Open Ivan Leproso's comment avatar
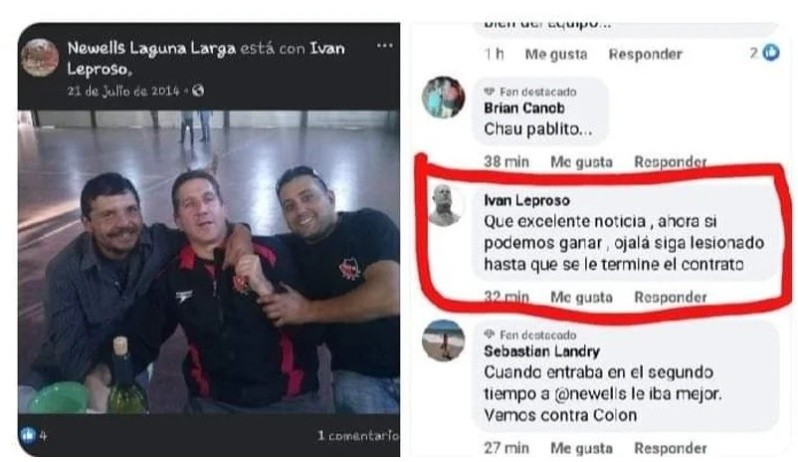This screenshot has height=462, width=798. point(446,205)
